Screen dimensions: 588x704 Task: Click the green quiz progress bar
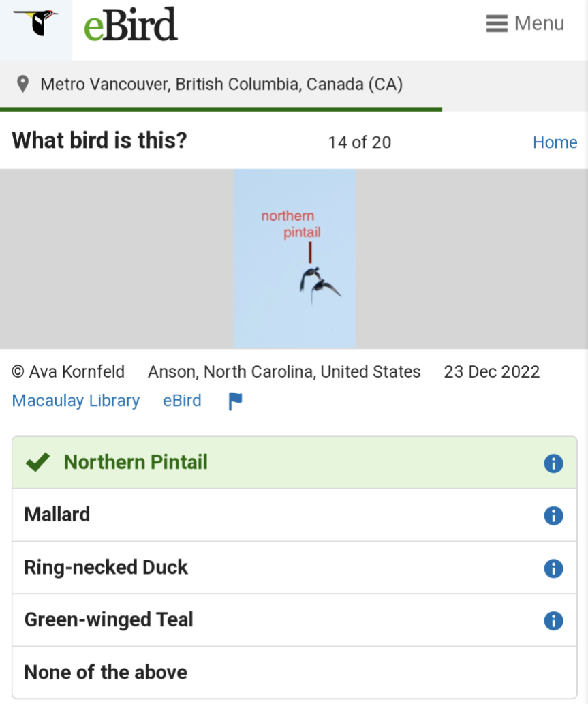221,110
